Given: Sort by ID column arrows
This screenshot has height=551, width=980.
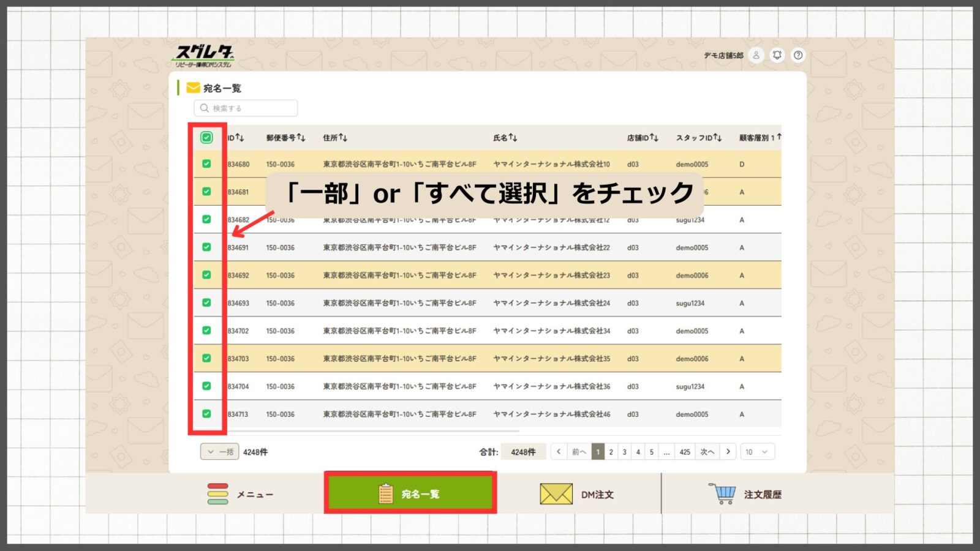Looking at the screenshot, I should tap(239, 138).
